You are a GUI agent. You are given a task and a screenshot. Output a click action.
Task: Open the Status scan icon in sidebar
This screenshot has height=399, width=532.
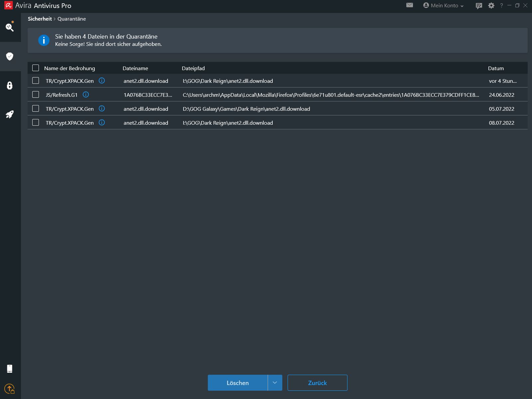pos(10,27)
